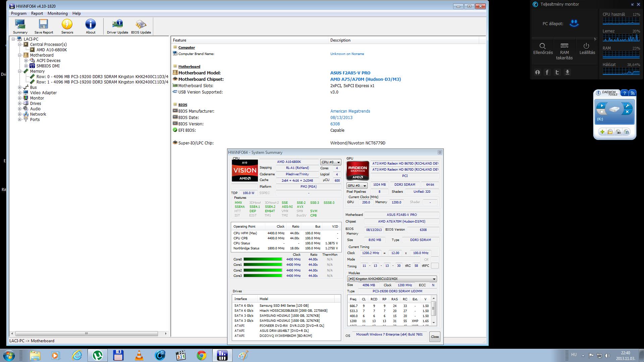Click the DAEMON Tools add image plus icon

pos(602,132)
